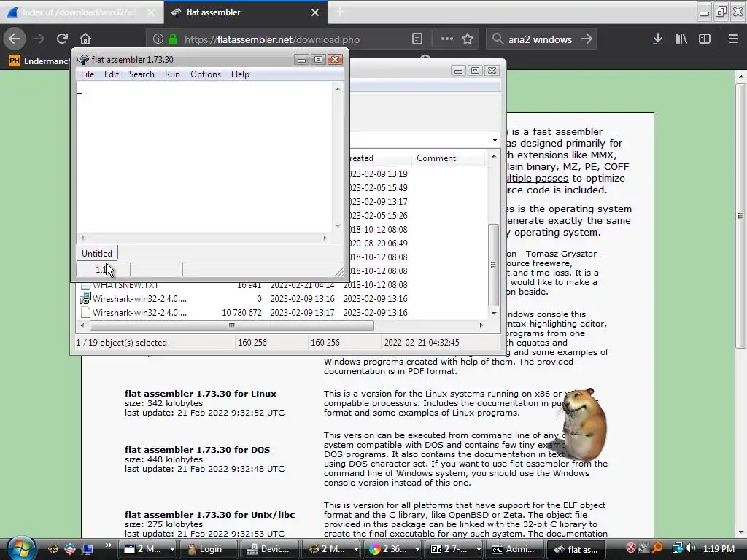Click the network icon in system tray
The width and height of the screenshot is (747, 560).
pos(678,548)
